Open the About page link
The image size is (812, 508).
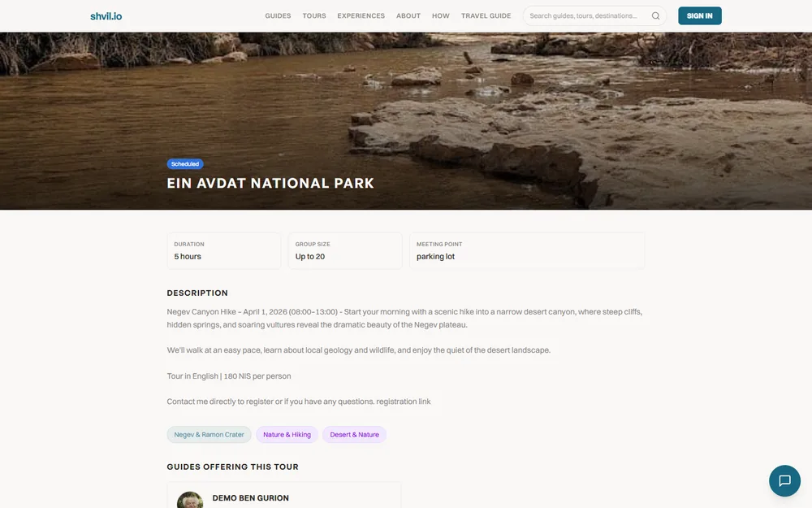point(408,15)
